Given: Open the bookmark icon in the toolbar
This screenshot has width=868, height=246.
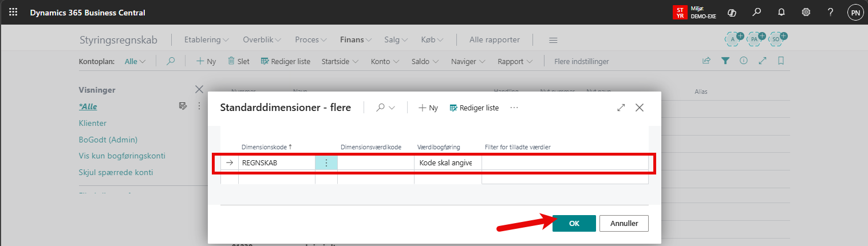Looking at the screenshot, I should click(x=780, y=61).
